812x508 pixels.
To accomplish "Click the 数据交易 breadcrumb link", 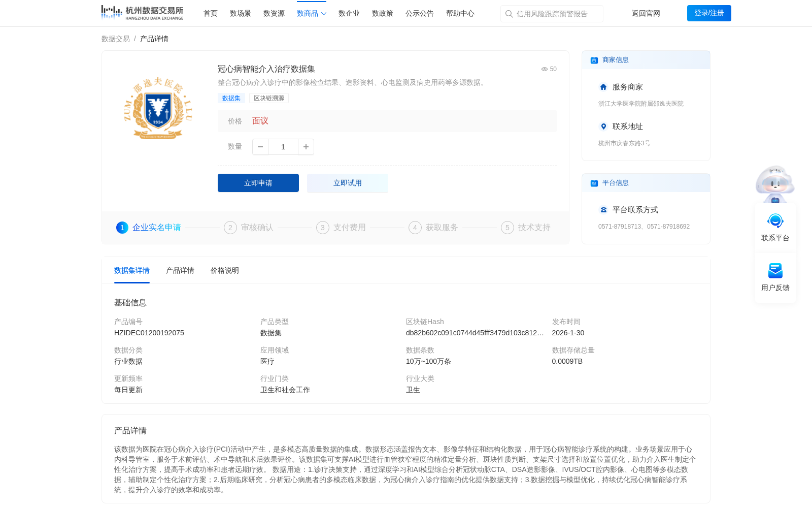I will coord(116,39).
